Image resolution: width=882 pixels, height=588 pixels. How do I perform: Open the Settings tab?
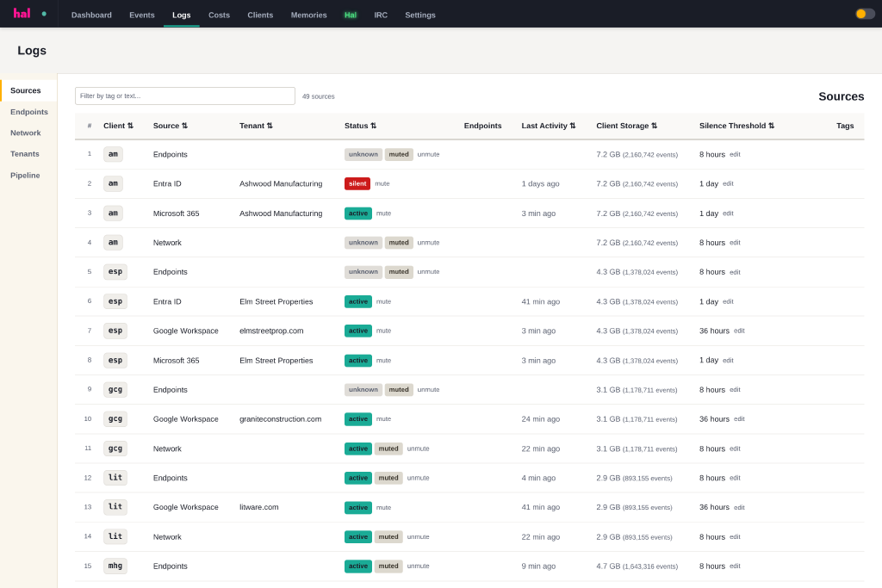coord(419,15)
